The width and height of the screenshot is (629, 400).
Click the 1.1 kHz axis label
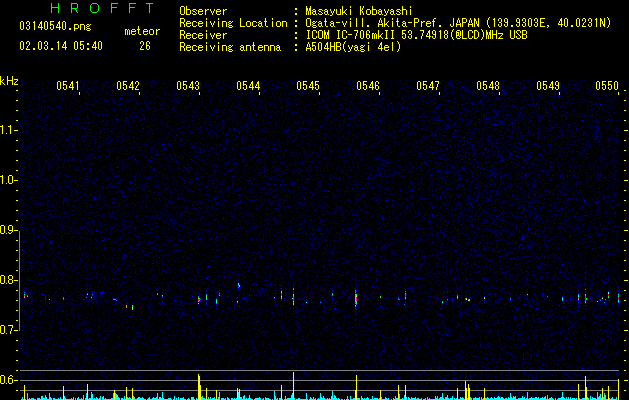tap(8, 130)
